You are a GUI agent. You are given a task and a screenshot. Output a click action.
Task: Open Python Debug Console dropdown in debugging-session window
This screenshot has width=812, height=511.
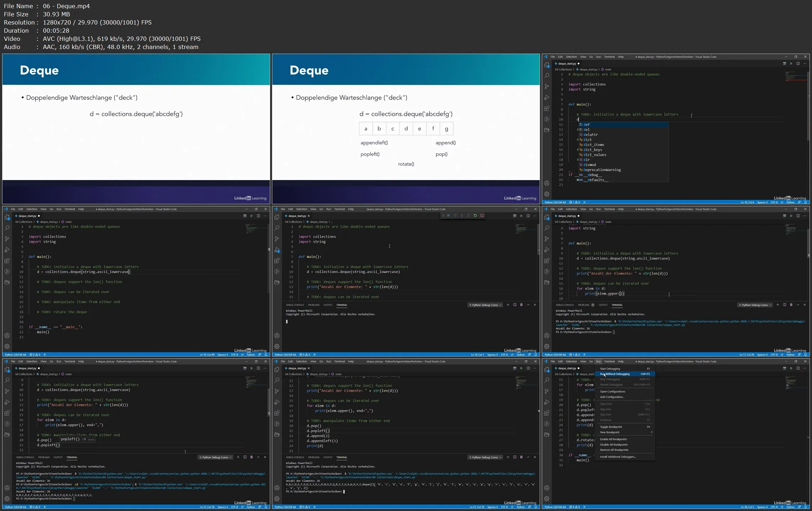(485, 305)
